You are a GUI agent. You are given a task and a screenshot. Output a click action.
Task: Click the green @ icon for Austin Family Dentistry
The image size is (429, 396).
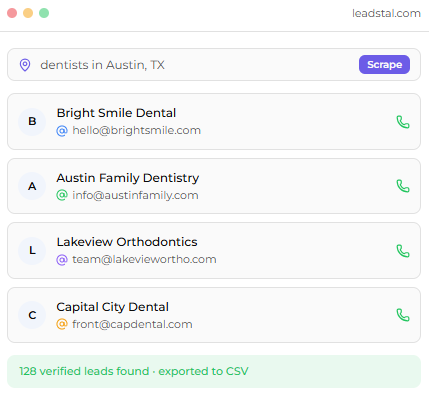62,195
